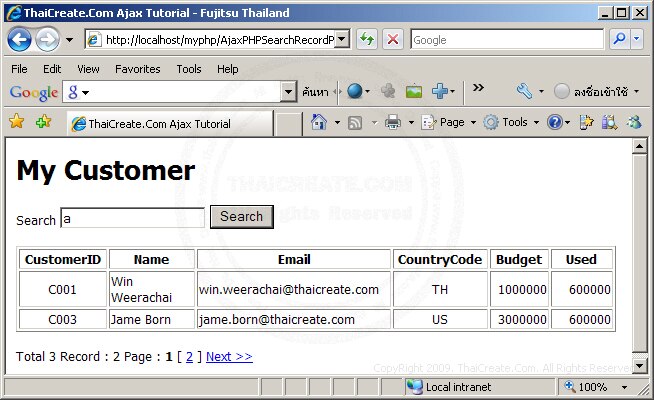Image resolution: width=654 pixels, height=400 pixels.
Task: Open the Page command menu
Action: pyautogui.click(x=448, y=123)
